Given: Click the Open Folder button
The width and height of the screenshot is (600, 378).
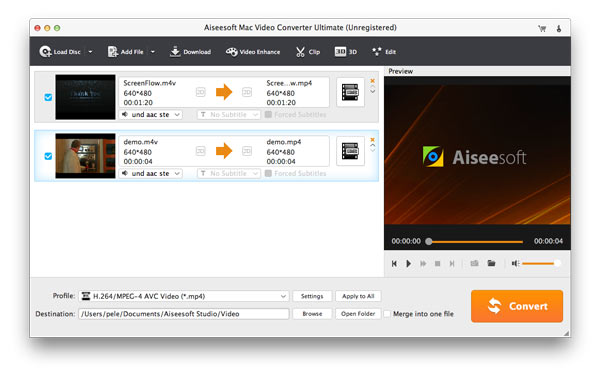Looking at the screenshot, I should [x=358, y=314].
